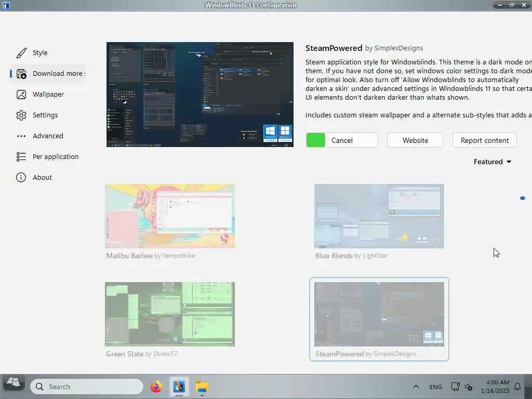
Task: Open the Style section
Action: [40, 53]
